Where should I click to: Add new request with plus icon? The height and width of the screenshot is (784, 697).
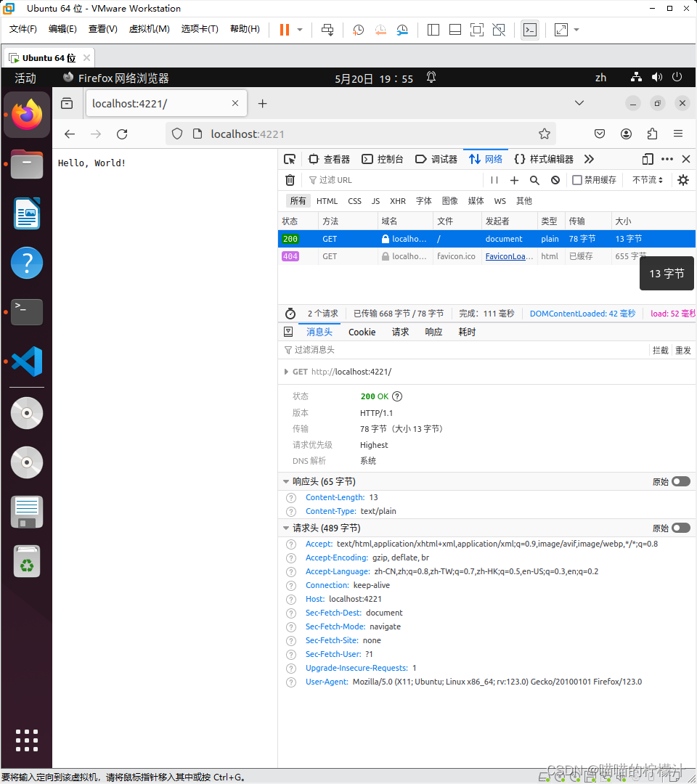(x=513, y=179)
